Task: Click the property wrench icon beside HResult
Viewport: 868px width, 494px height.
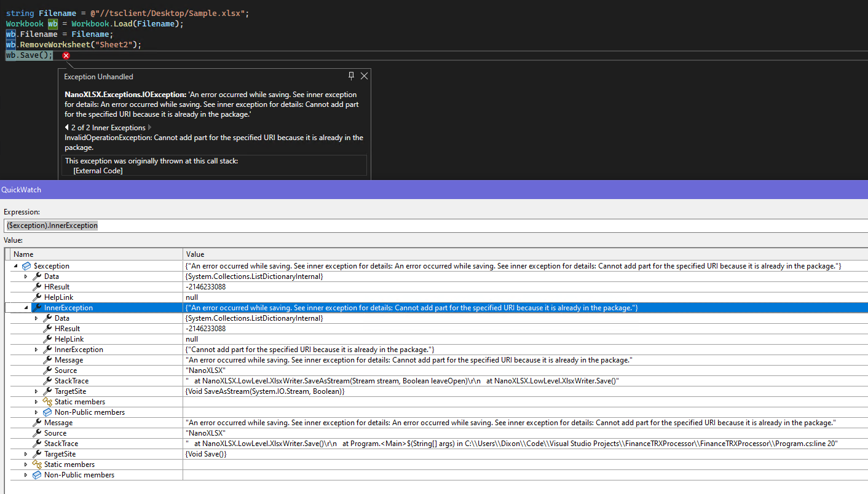Action: point(36,286)
